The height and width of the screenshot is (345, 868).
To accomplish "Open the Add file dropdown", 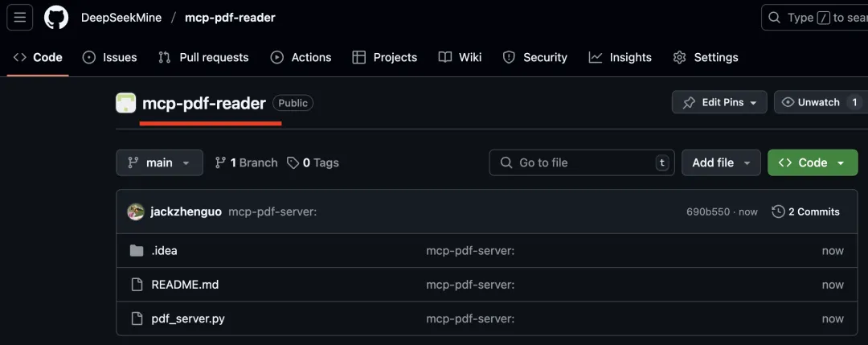I will [721, 162].
